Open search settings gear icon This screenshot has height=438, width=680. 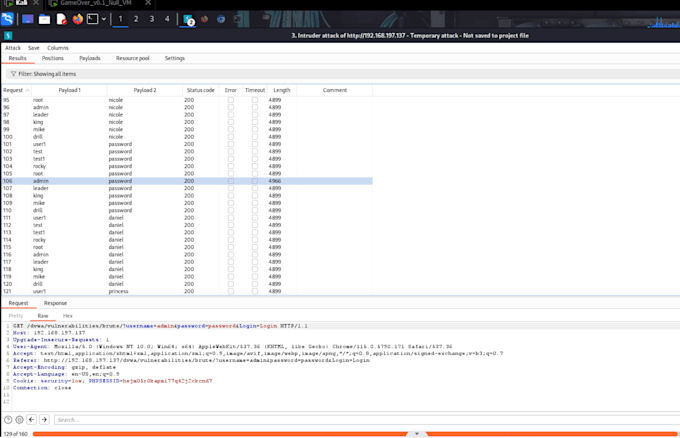click(x=20, y=420)
